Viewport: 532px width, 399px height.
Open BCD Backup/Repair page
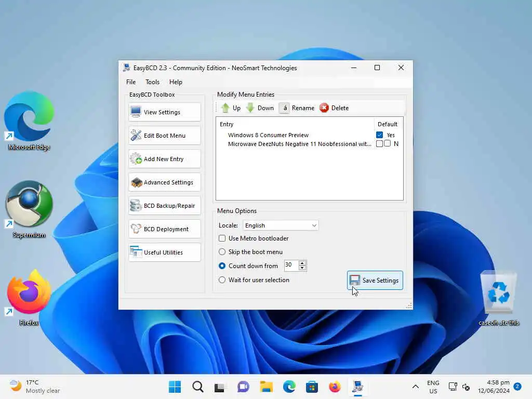[165, 206]
